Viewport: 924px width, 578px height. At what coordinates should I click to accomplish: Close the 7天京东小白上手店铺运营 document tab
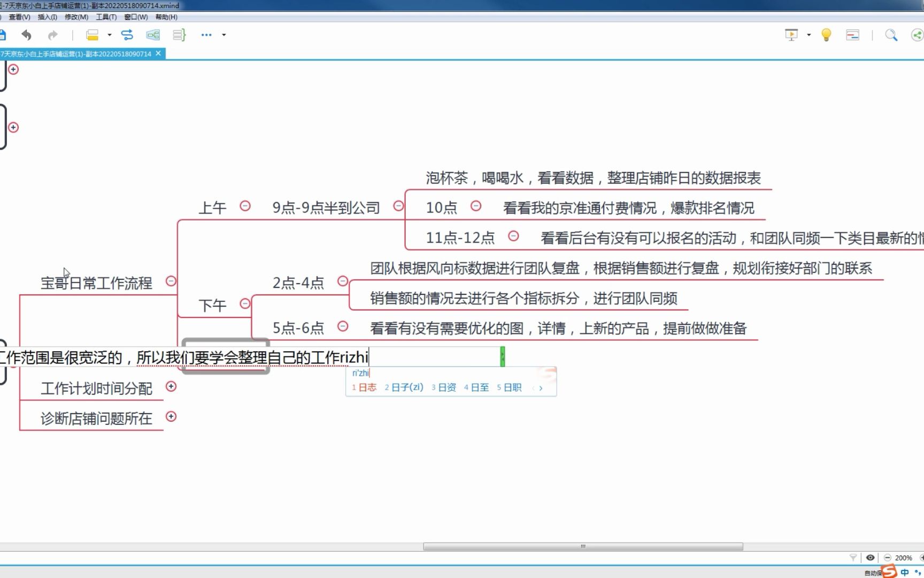pyautogui.click(x=158, y=54)
